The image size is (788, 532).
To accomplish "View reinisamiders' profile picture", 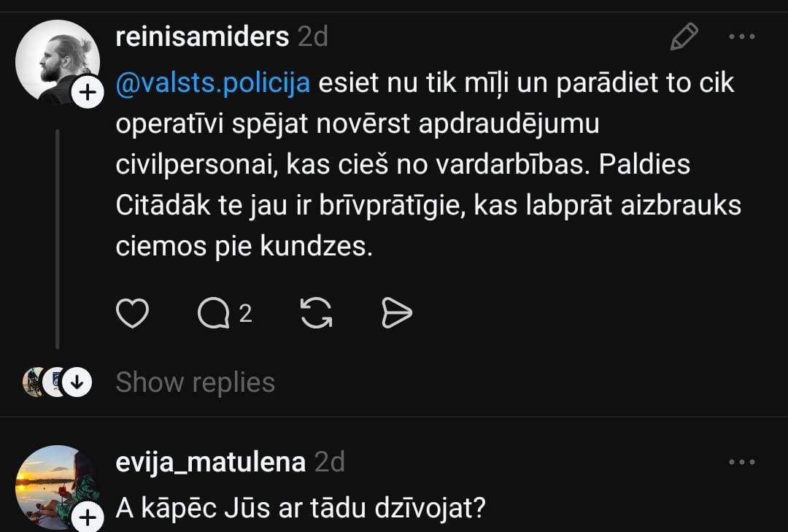I will tap(57, 60).
